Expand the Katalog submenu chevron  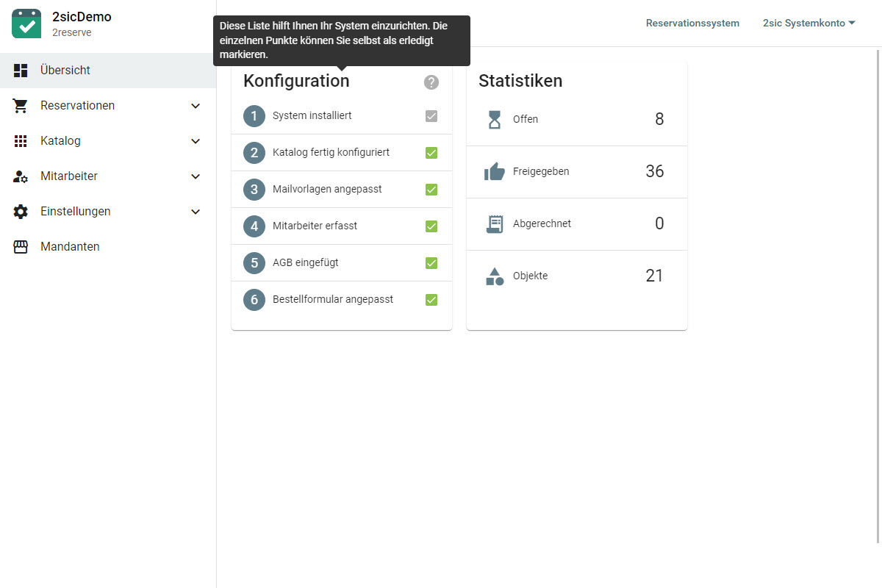pos(196,141)
